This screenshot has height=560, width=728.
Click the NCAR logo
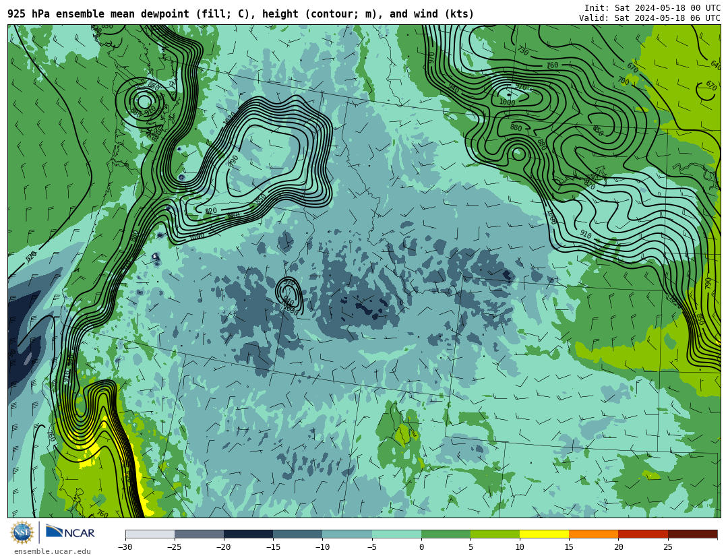[x=71, y=532]
